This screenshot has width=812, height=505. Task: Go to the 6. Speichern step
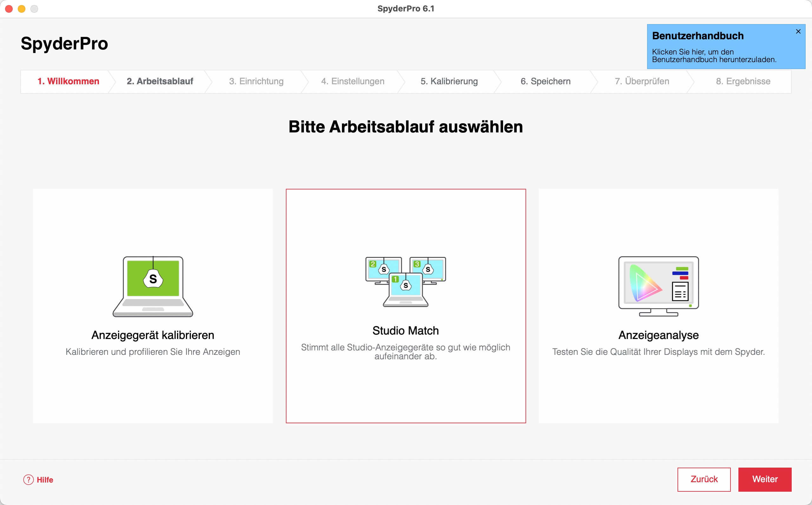545,81
